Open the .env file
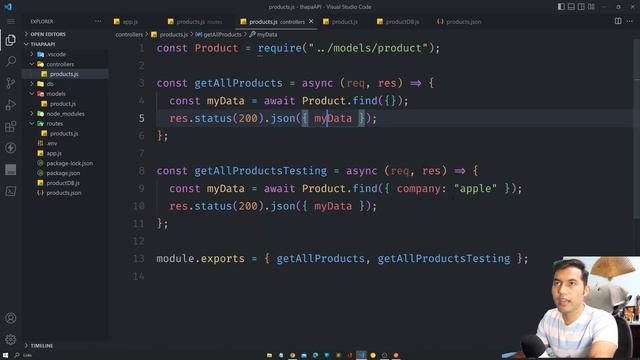Image resolution: width=640 pixels, height=360 pixels. [52, 143]
